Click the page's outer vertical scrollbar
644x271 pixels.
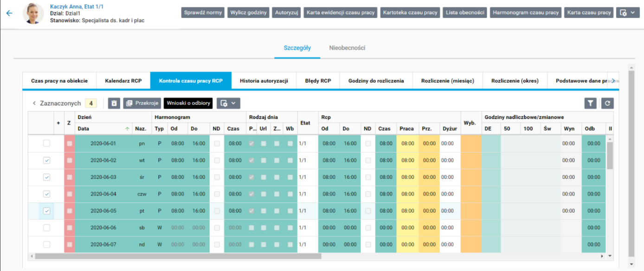click(631, 163)
